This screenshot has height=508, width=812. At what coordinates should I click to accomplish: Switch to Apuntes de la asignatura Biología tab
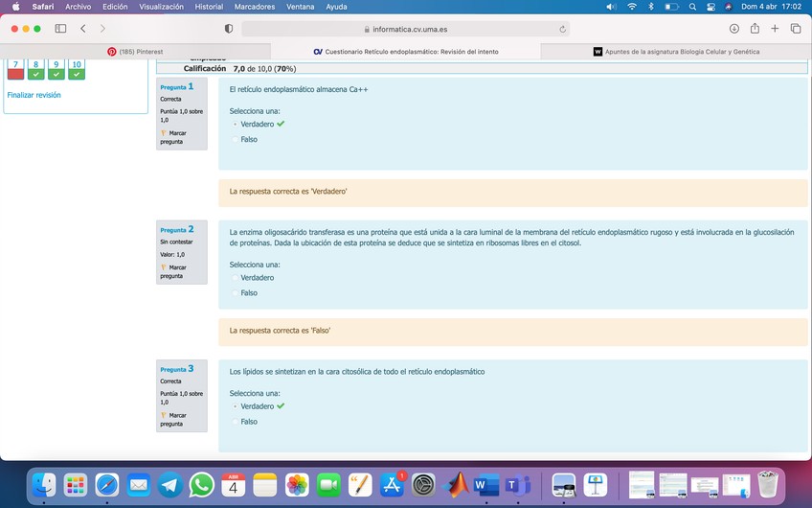pos(676,51)
